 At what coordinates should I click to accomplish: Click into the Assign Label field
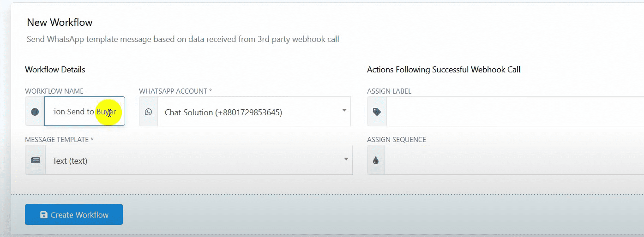coord(512,112)
